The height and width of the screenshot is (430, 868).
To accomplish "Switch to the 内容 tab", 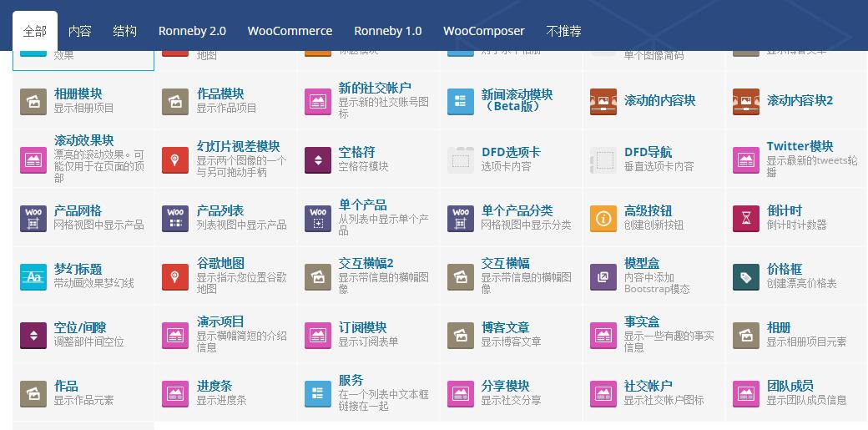I will pyautogui.click(x=80, y=31).
